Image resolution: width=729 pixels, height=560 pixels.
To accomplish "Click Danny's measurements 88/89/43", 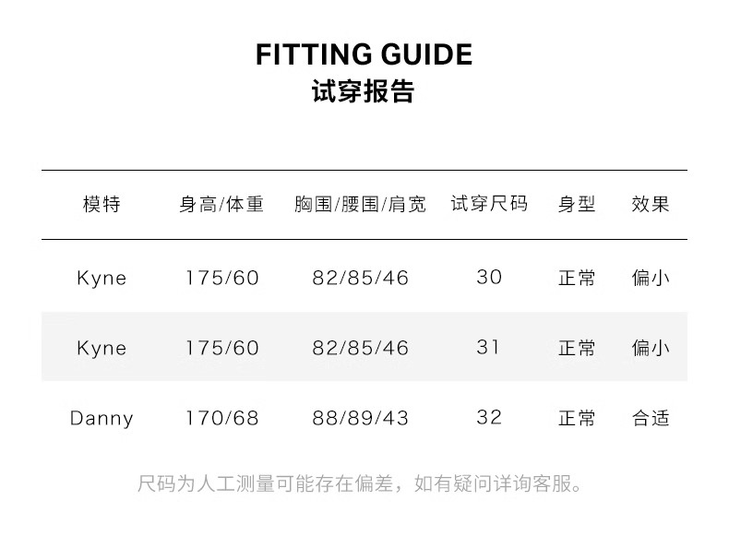I will pos(360,418).
